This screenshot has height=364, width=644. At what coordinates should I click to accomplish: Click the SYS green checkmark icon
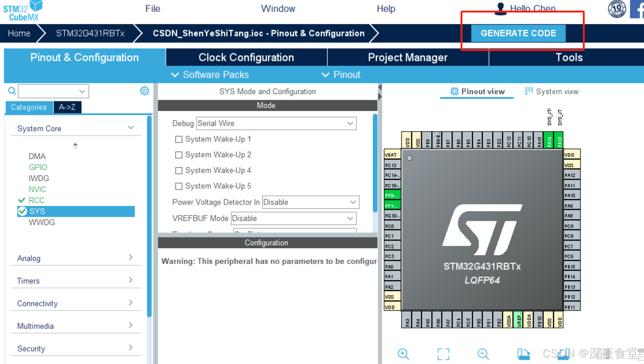22,211
